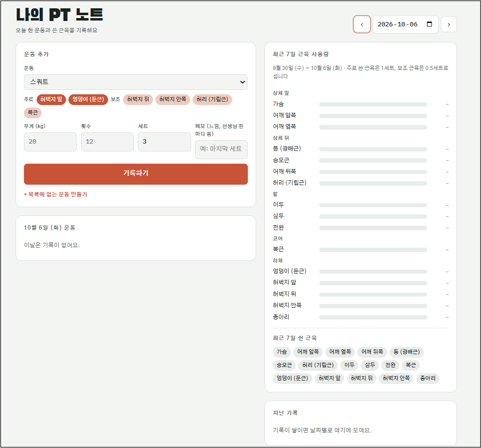
Task: Click the 기록하기 button
Action: [x=135, y=174]
